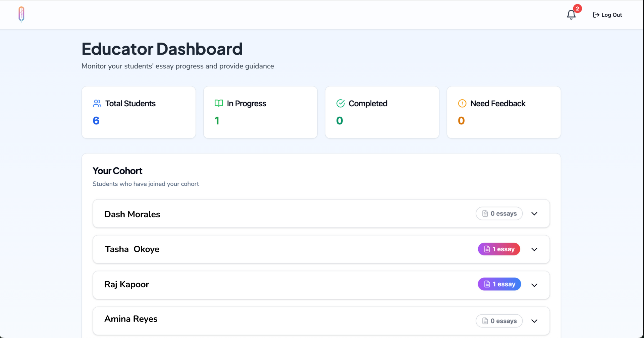
Task: Expand Dash Morales student row chevron
Action: pyautogui.click(x=534, y=214)
